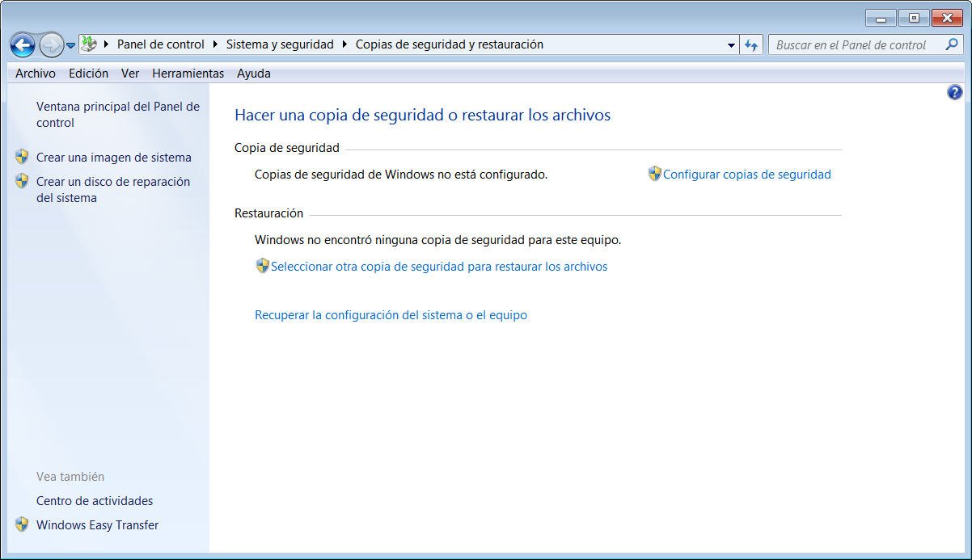Click shield icon beside Seleccionar otra copia de seguridad
972x560 pixels.
tap(262, 266)
